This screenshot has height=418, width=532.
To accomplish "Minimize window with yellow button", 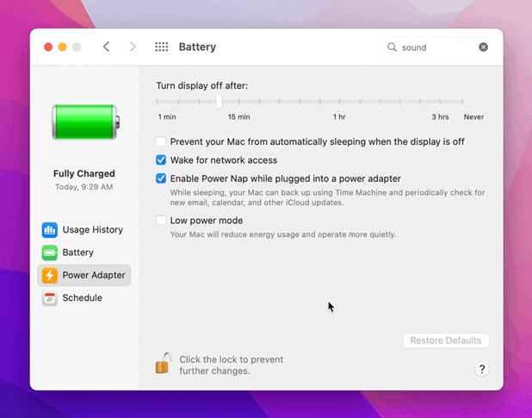I will tap(63, 47).
